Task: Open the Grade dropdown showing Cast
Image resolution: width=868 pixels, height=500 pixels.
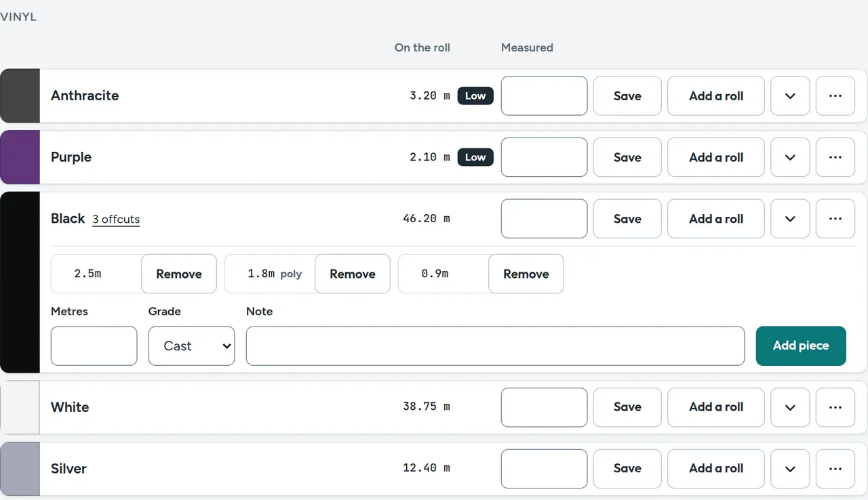Action: point(192,346)
